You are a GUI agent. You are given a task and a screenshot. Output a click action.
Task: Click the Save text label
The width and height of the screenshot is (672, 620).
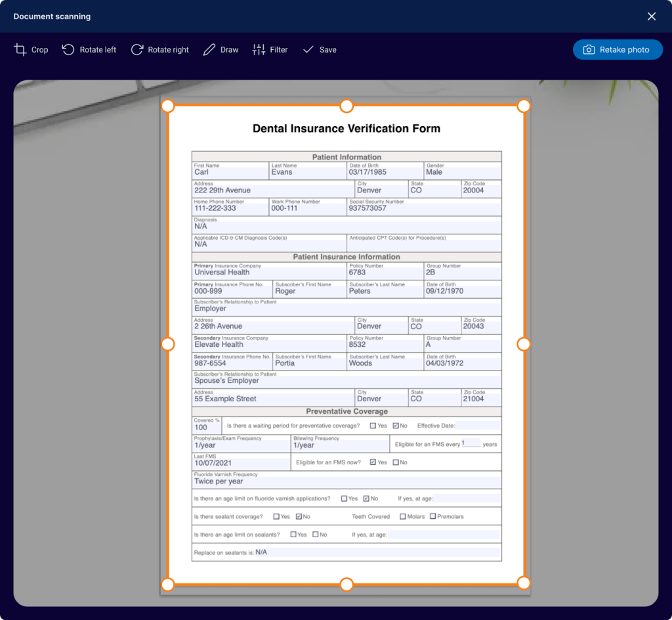pos(328,50)
